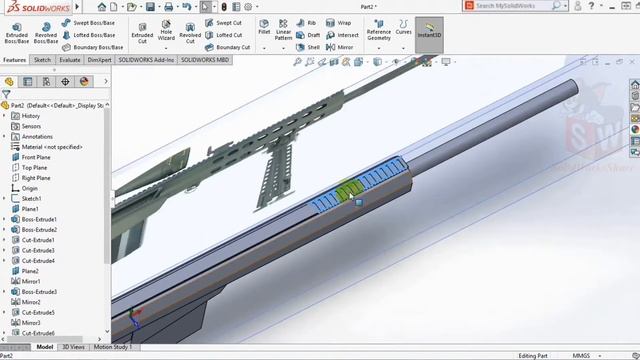Choose Boundary Boss/Base feature

click(x=93, y=47)
